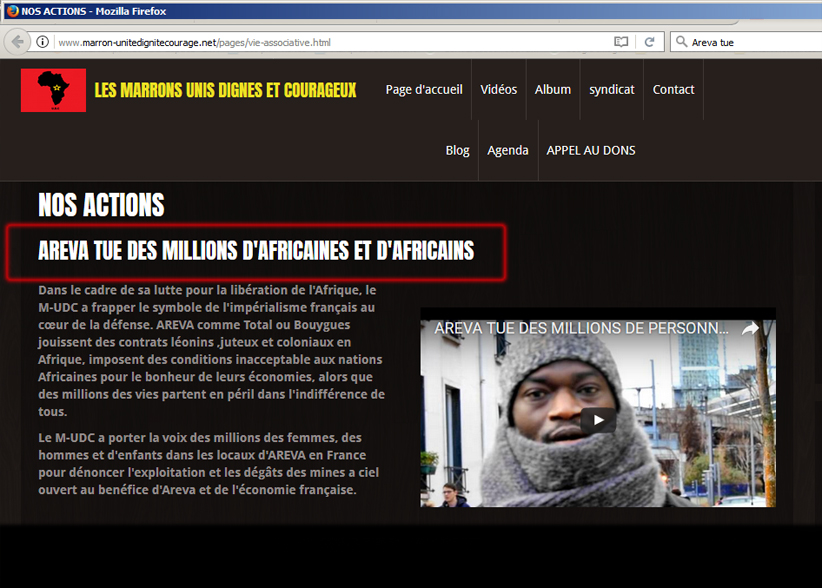Reload the page with the refresh icon

click(x=649, y=42)
